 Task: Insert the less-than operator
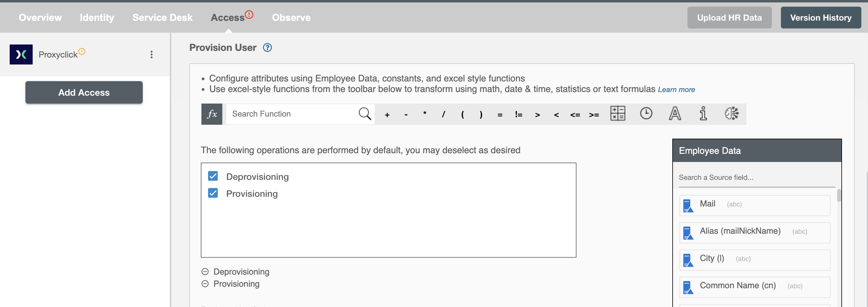coord(556,115)
